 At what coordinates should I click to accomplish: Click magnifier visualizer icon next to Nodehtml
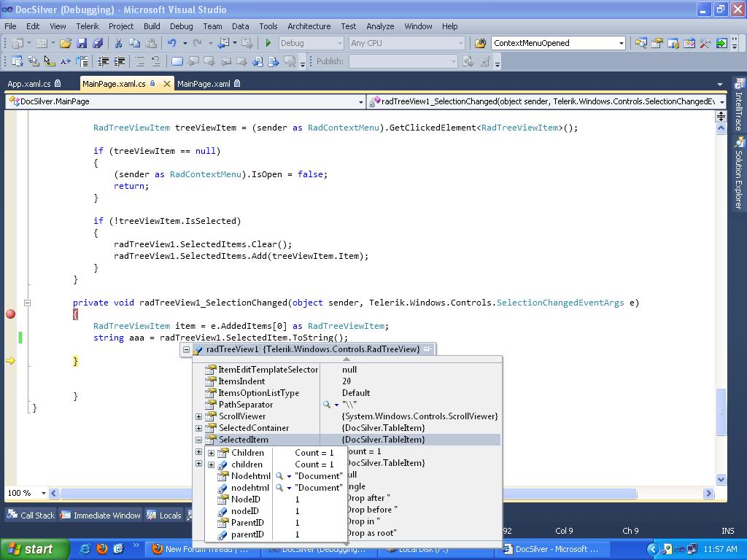tap(279, 476)
